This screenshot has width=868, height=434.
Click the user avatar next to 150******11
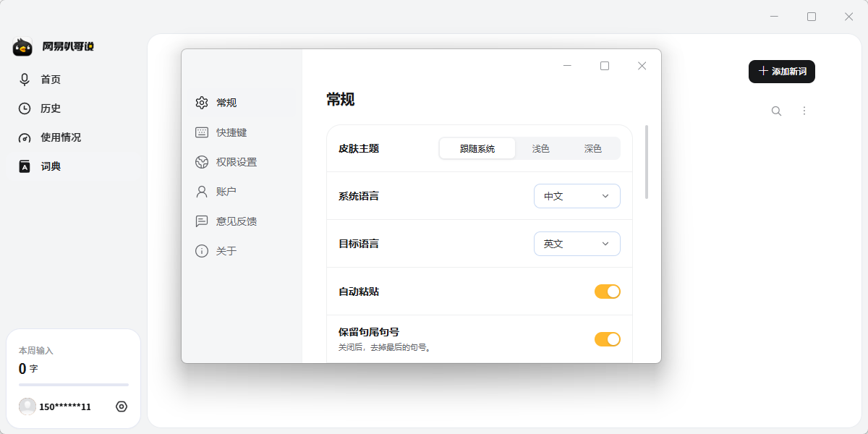(27, 407)
